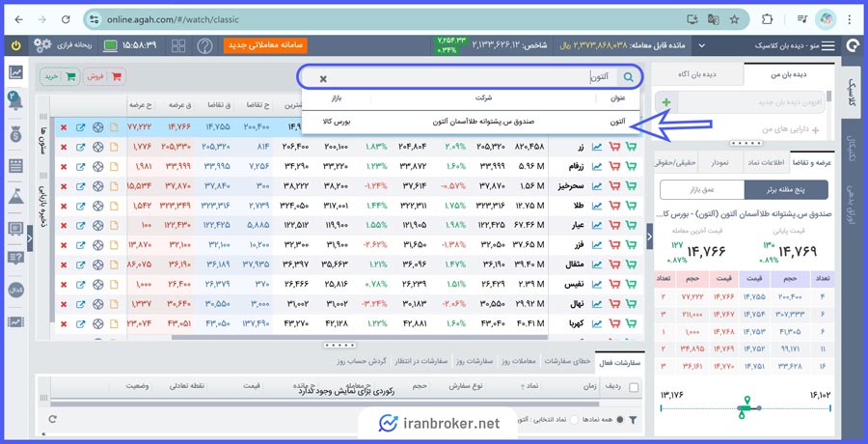Viewport: 868px width, 444px height.
Task: Switch to عرضه و تقاضا tab
Action: pos(813,162)
